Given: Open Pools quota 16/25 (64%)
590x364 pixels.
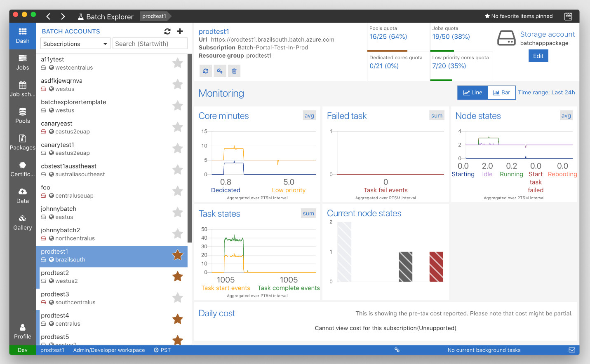Looking at the screenshot, I should (x=388, y=37).
